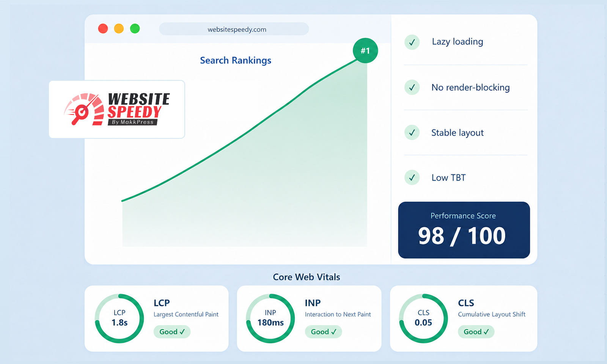
Task: Click the green maximize window dot
Action: pyautogui.click(x=135, y=28)
